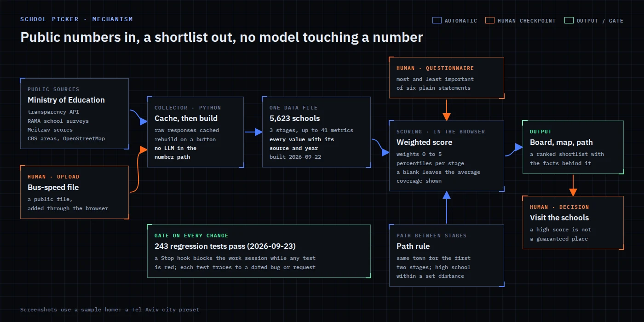Image resolution: width=644 pixels, height=322 pixels.
Task: Click the blue Automatic legend swatch
Action: pos(437,20)
